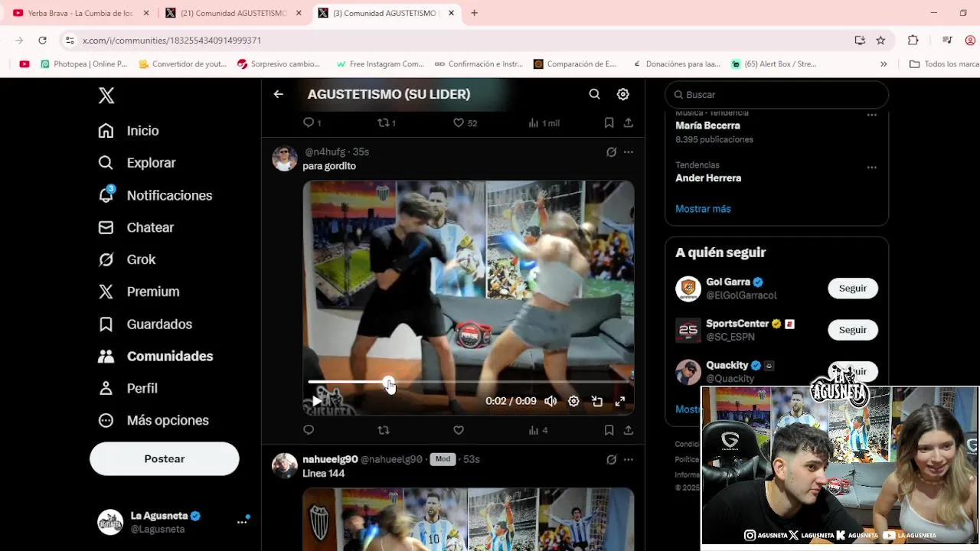Repost the 'para gordito' post
The image size is (980, 551).
tap(384, 430)
